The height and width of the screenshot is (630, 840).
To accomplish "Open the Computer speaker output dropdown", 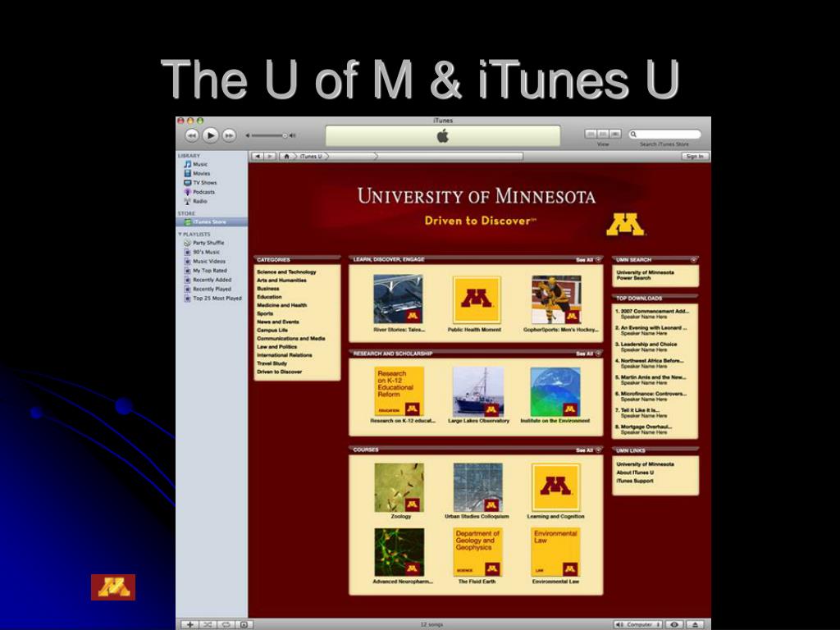I will (x=637, y=624).
